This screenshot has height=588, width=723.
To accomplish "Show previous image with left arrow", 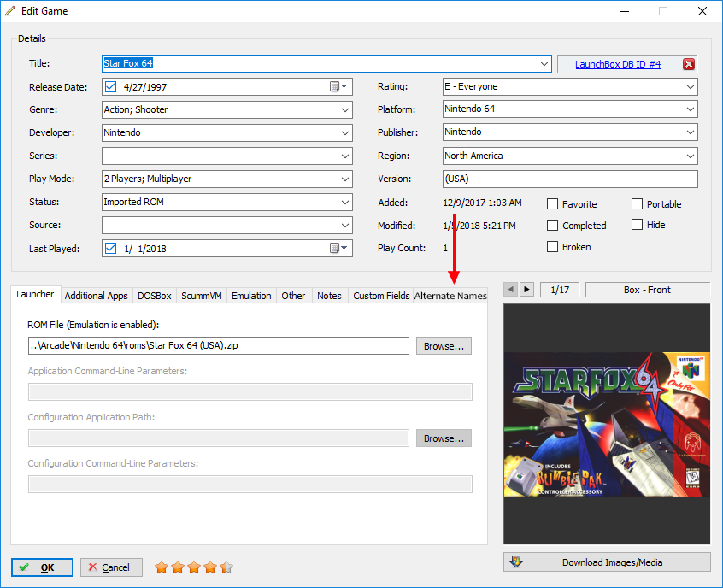I will [x=510, y=290].
